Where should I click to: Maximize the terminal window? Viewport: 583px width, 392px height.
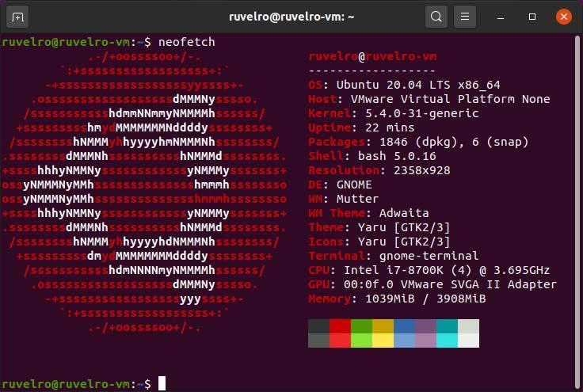pos(532,17)
